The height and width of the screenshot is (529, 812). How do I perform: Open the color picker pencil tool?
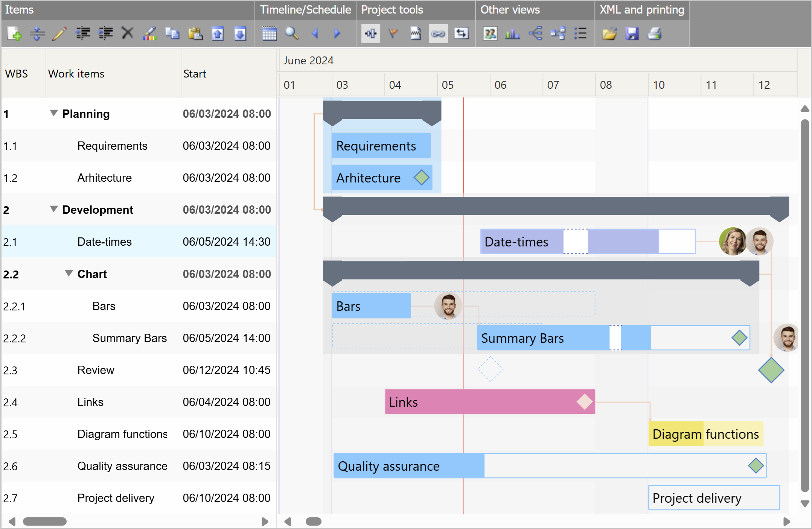point(149,34)
